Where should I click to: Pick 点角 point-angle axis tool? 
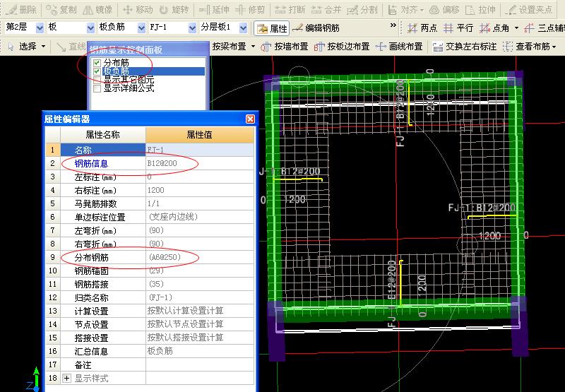click(494, 28)
